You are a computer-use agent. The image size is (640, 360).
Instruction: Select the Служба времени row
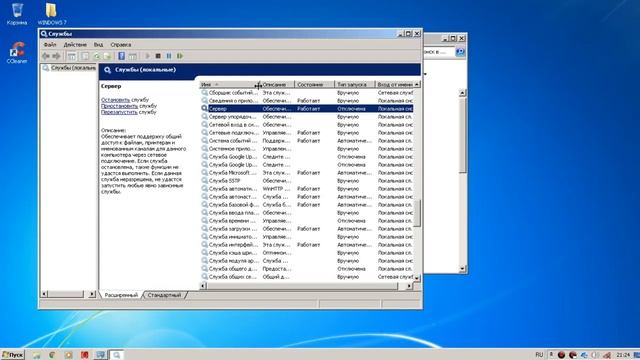[307, 220]
